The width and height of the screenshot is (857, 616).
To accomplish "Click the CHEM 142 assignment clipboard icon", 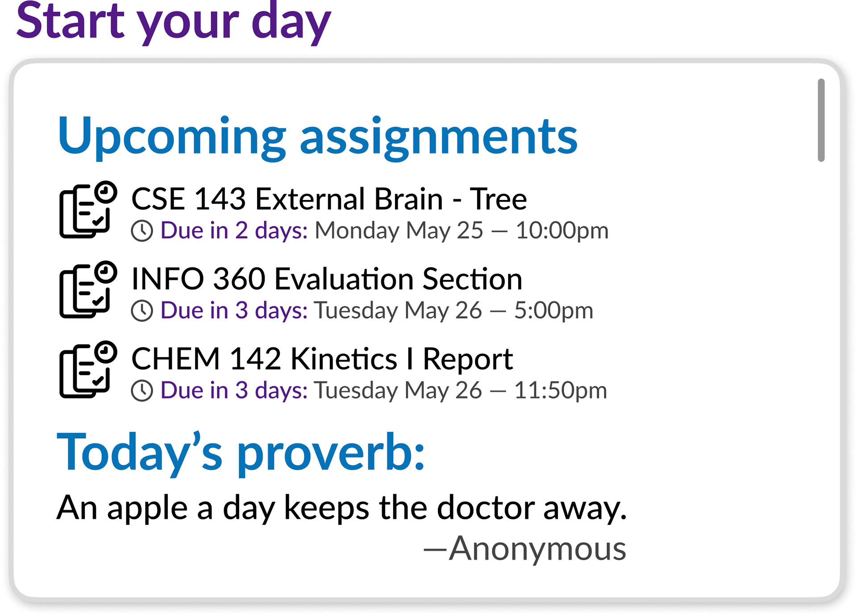I will tap(88, 369).
